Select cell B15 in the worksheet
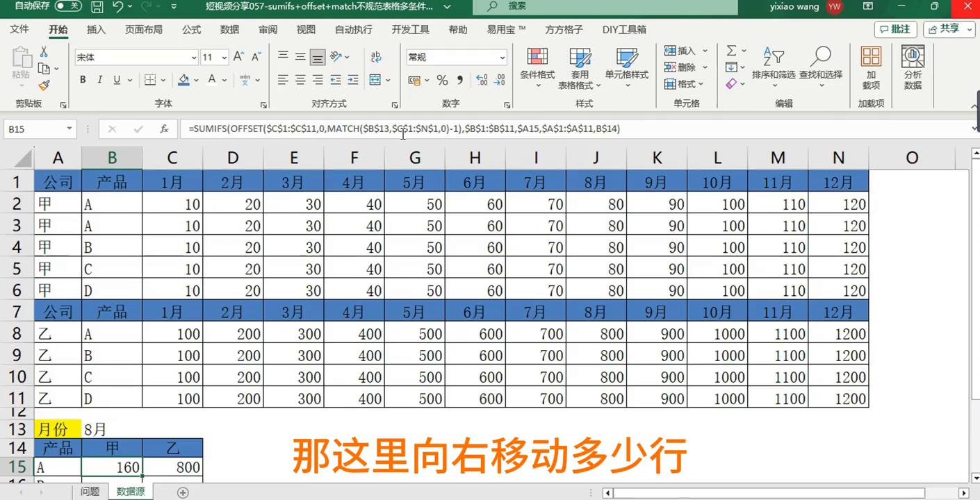The height and width of the screenshot is (500, 980). 112,467
